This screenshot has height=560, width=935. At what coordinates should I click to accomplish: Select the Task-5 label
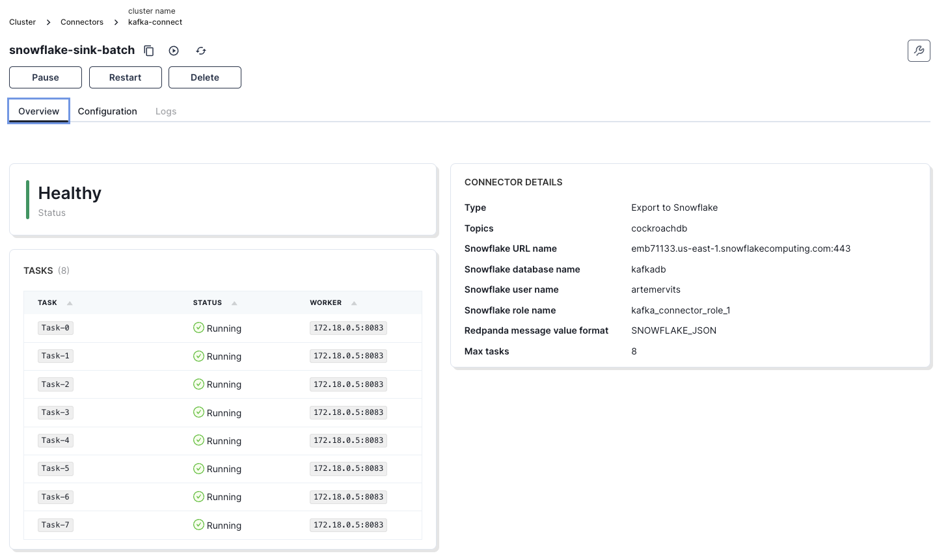[x=55, y=468]
